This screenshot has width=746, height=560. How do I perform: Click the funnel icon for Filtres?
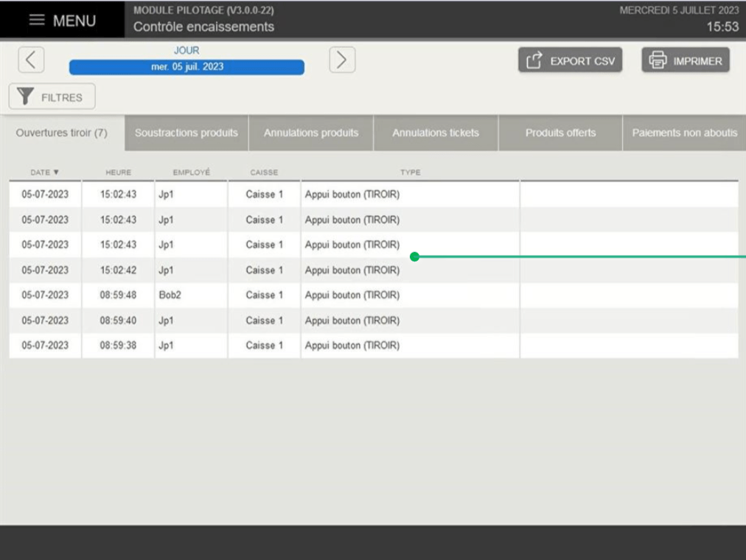coord(27,97)
